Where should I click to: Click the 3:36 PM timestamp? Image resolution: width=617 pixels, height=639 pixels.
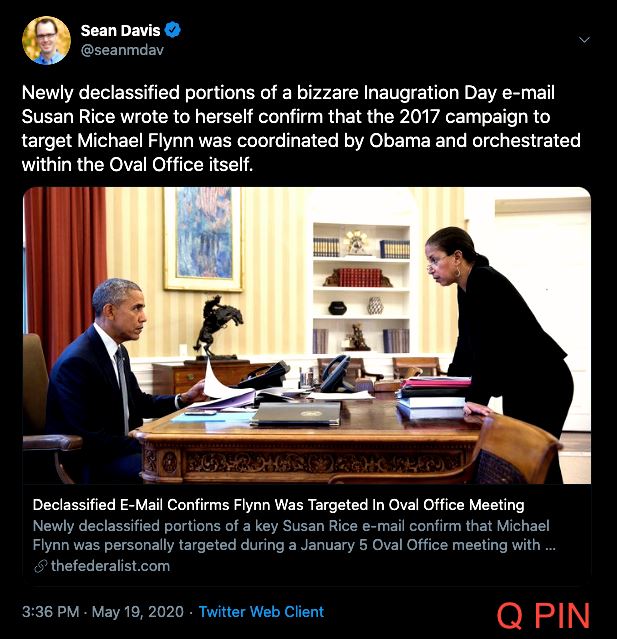[51, 612]
